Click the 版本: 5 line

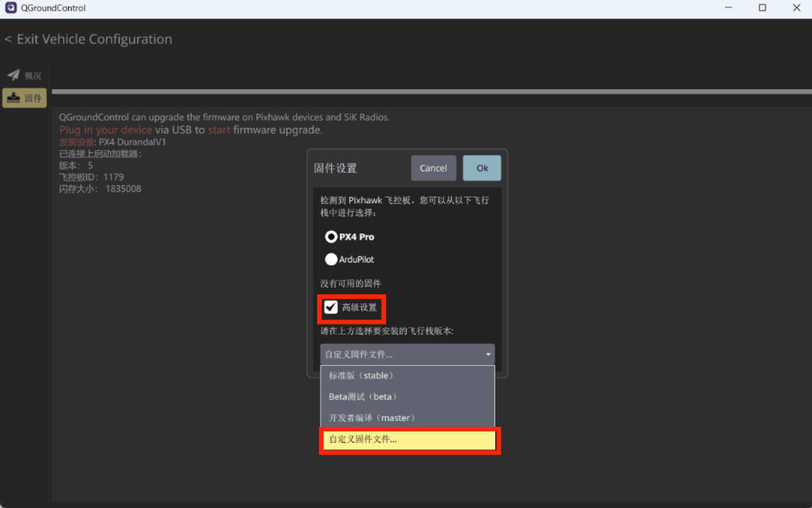pyautogui.click(x=76, y=165)
